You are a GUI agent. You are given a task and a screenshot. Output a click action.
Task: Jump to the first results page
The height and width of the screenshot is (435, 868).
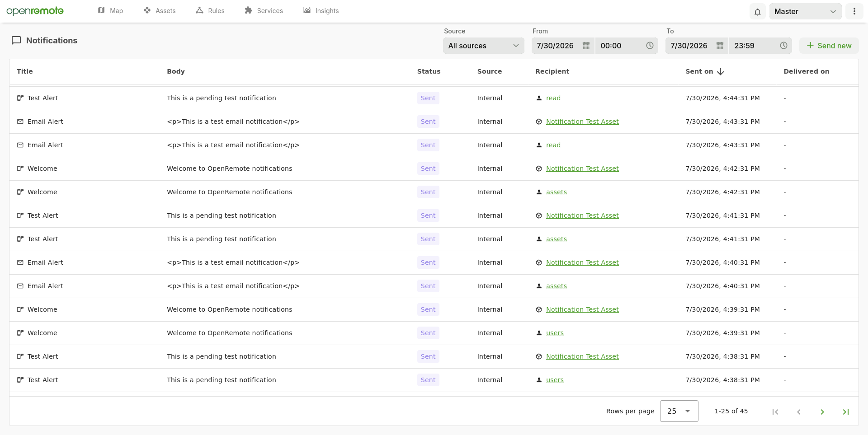pyautogui.click(x=775, y=412)
